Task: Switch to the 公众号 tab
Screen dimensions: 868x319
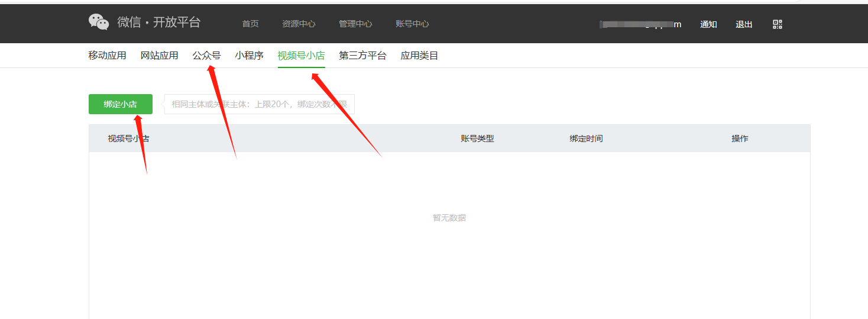Action: (207, 56)
